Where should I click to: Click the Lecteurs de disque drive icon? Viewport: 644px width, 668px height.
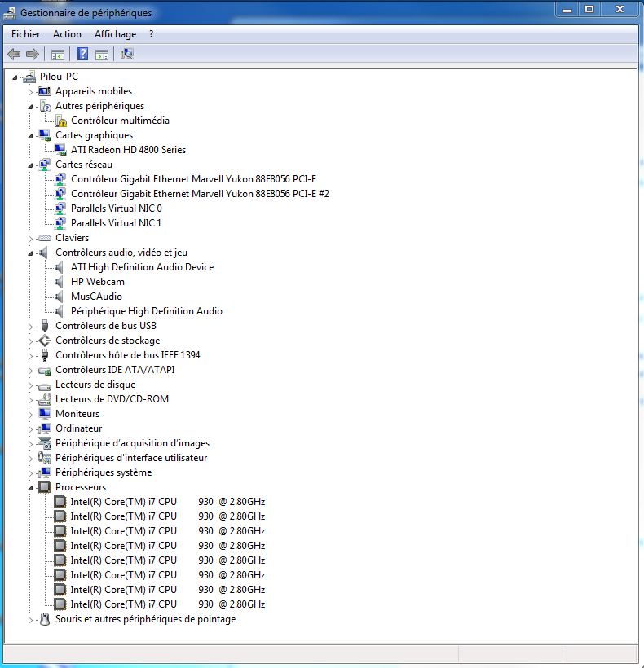(44, 386)
